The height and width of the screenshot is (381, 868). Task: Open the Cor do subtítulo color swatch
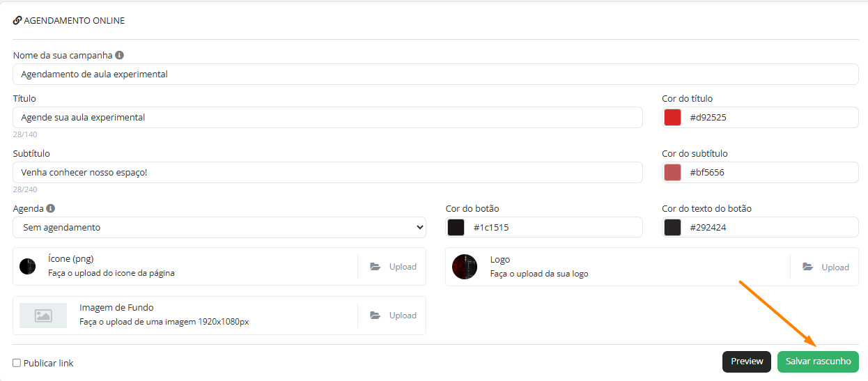[x=672, y=172]
